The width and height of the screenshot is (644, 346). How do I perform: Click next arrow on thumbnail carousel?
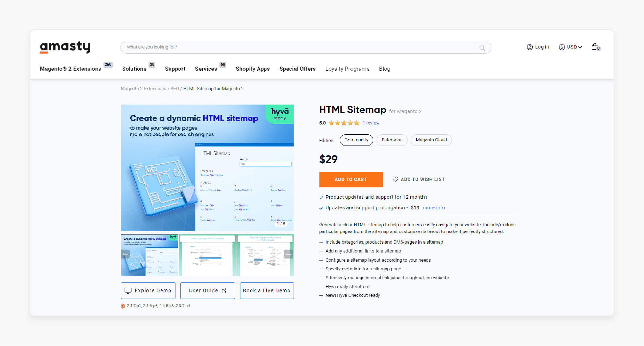(x=289, y=254)
